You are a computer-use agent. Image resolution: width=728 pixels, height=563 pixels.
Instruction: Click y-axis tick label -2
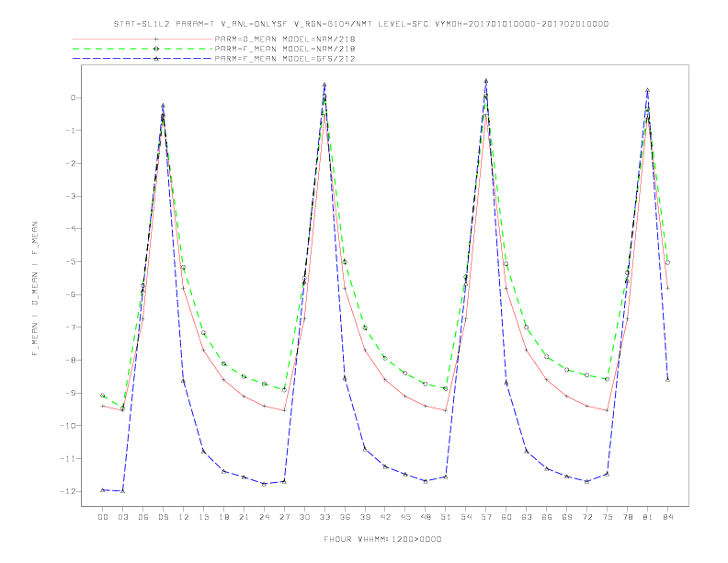(70, 163)
